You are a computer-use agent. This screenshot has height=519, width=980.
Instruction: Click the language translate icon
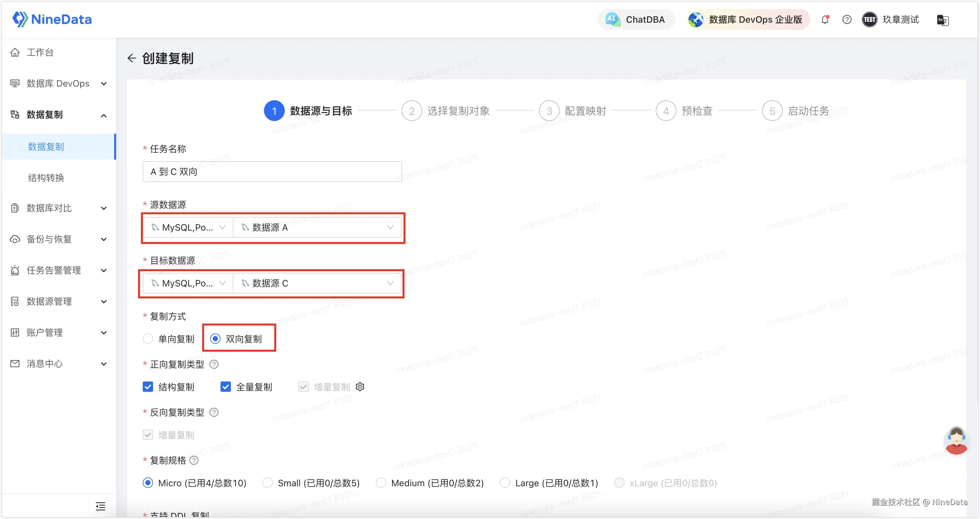tap(942, 20)
